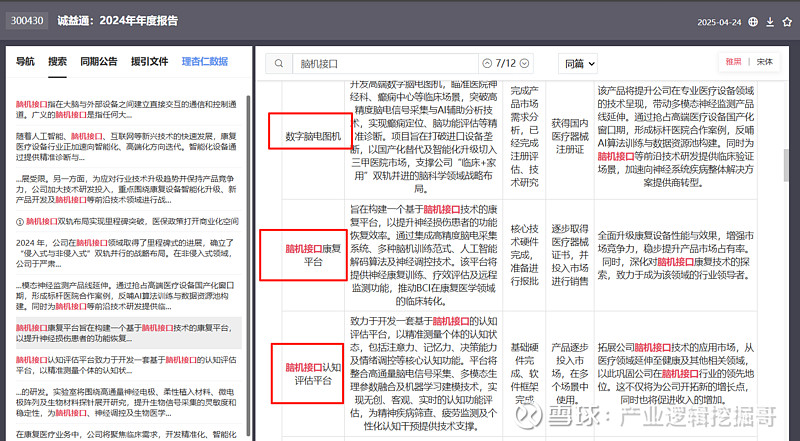Go to previous search match arrow
The image size is (800, 441).
pyautogui.click(x=487, y=63)
